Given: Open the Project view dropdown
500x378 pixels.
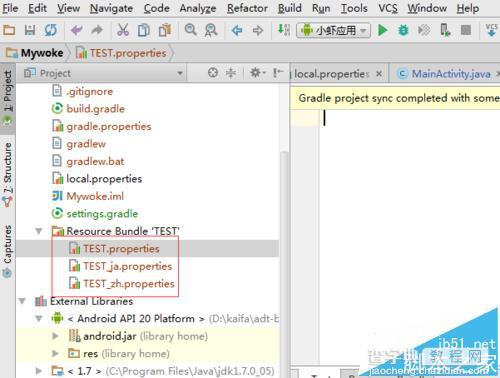Looking at the screenshot, I should point(103,73).
